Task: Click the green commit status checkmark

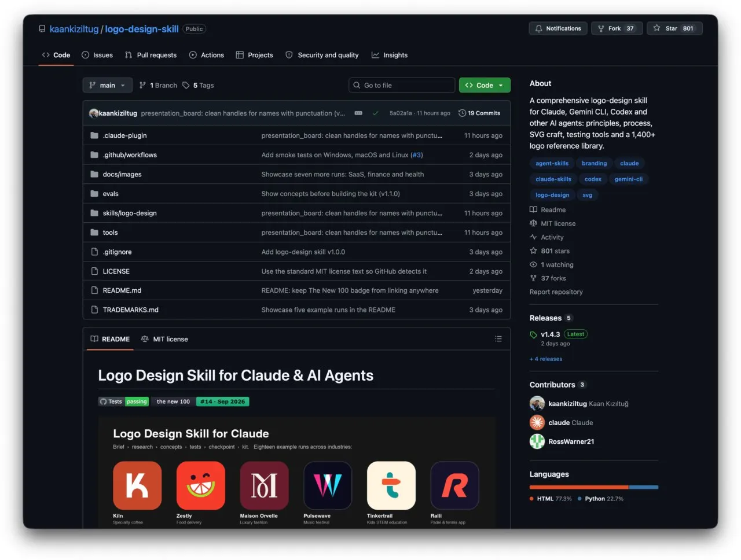Action: (376, 113)
